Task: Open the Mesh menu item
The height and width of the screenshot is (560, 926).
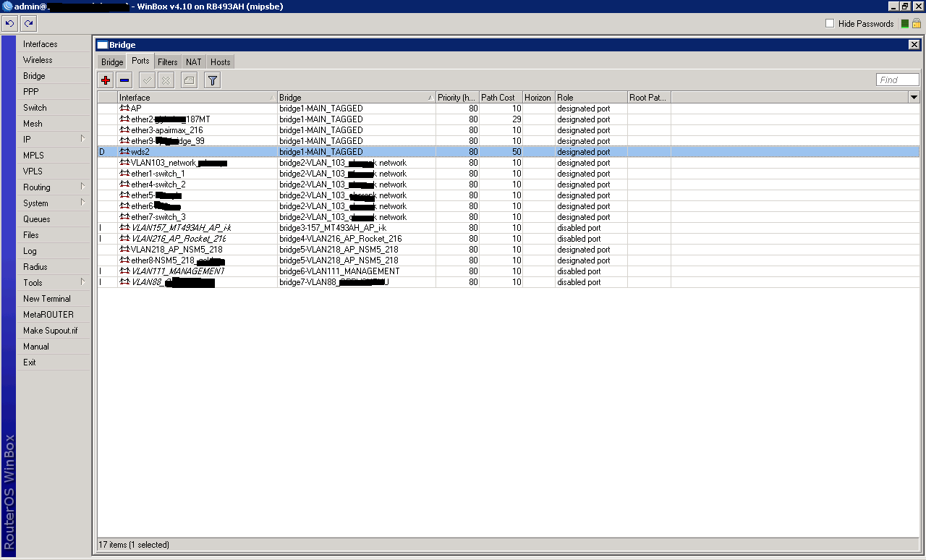Action: pyautogui.click(x=54, y=124)
